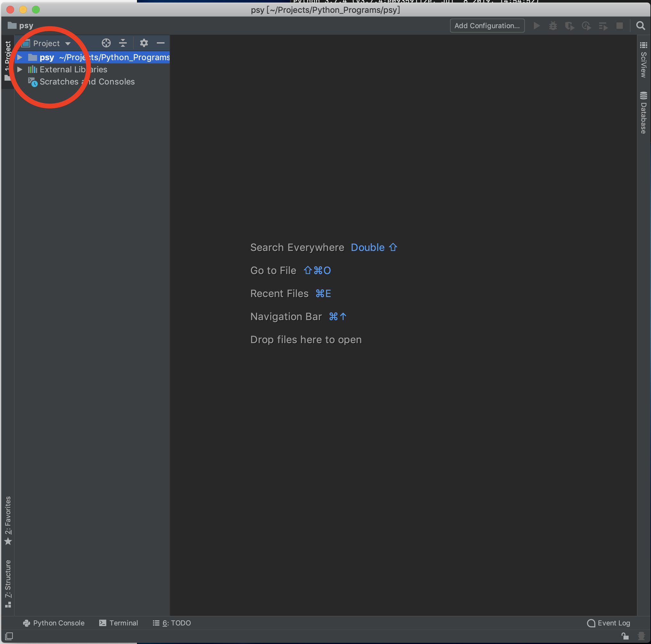
Task: Expand External Libraries node
Action: 20,69
